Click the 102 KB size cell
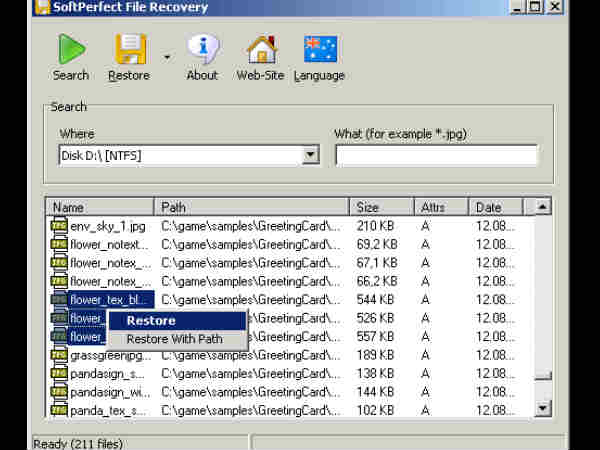 click(375, 410)
